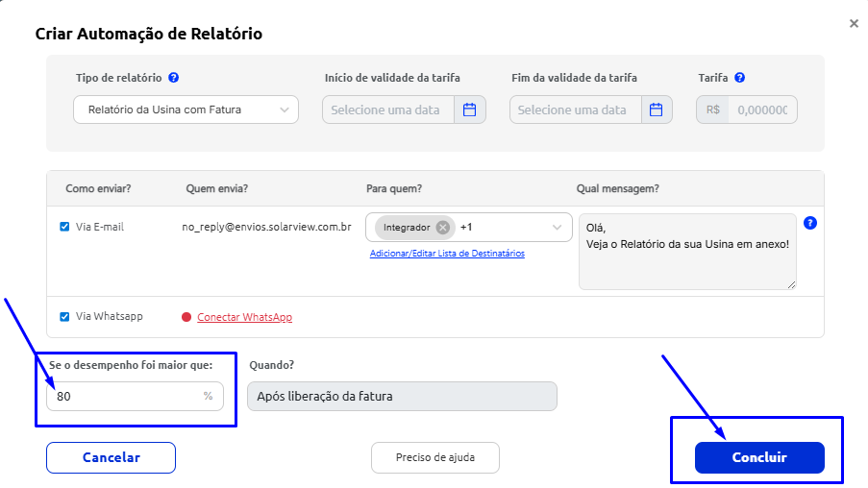Toggle the Via Whatsapp checkbox
868x488 pixels.
coord(64,317)
